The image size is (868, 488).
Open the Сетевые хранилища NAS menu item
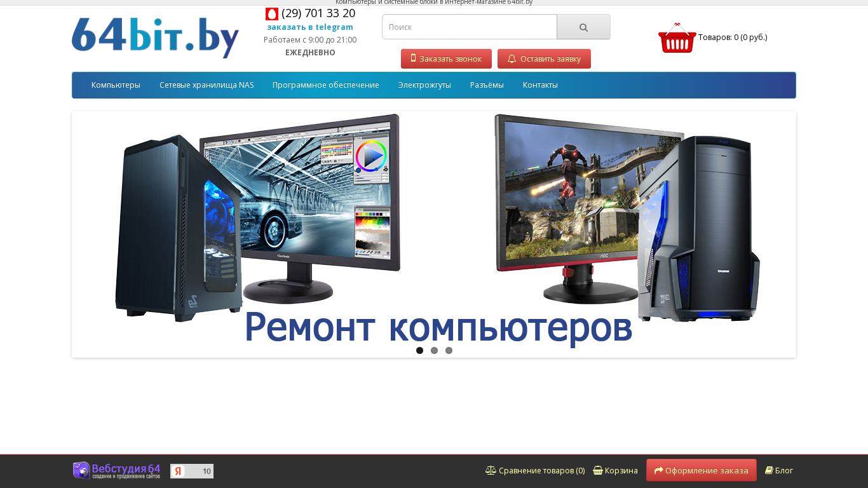(x=207, y=85)
